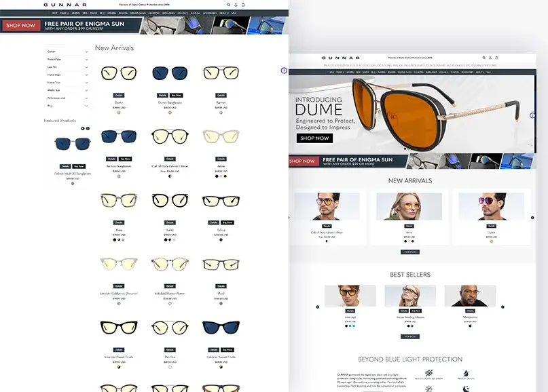Expand the Width / Size filter

(x=67, y=90)
